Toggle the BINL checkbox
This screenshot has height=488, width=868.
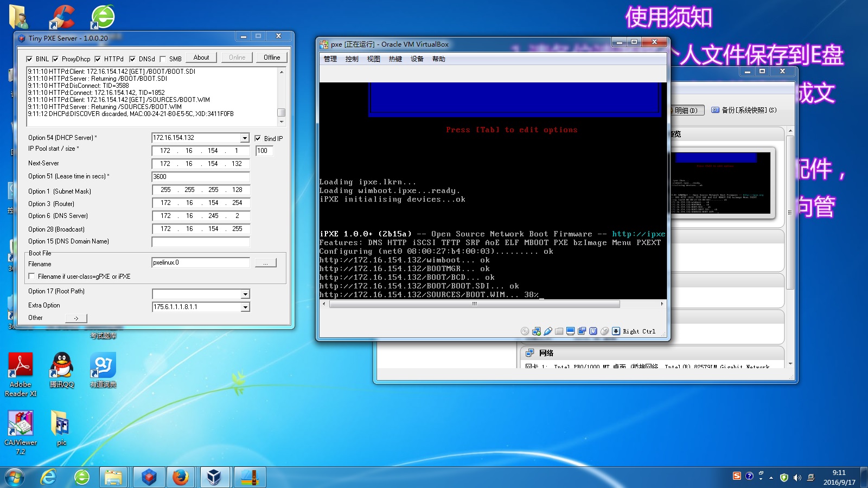[29, 59]
